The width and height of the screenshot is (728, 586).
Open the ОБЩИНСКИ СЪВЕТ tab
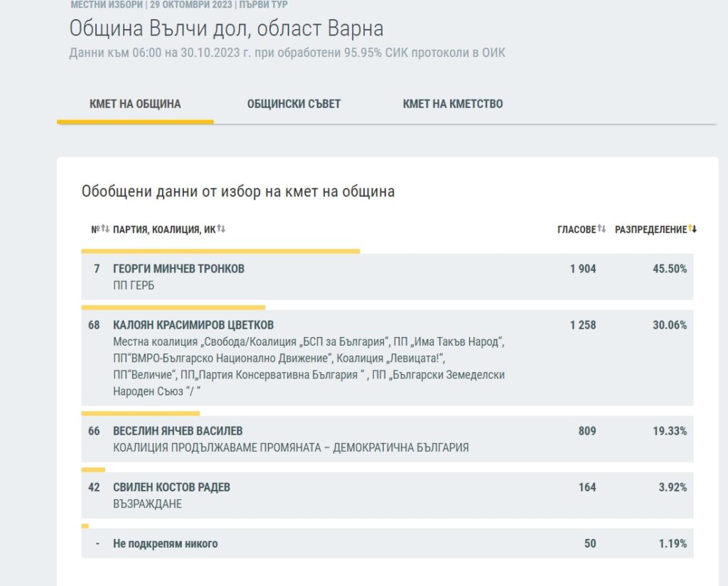pyautogui.click(x=294, y=104)
